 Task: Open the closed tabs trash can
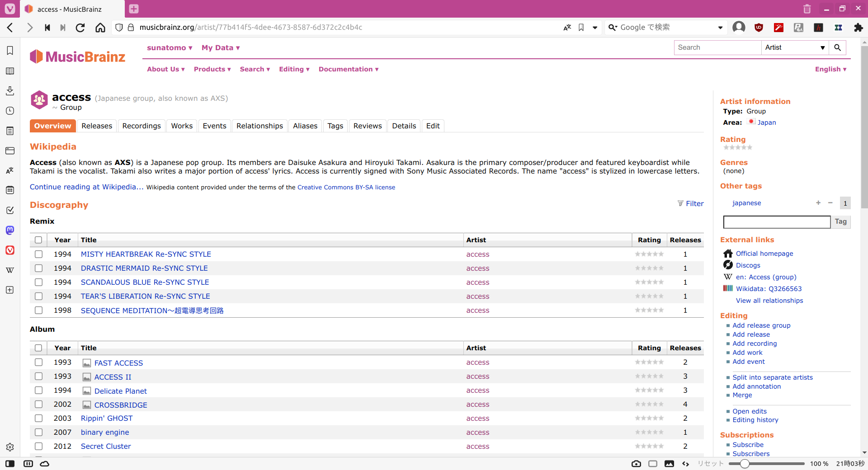[x=807, y=9]
